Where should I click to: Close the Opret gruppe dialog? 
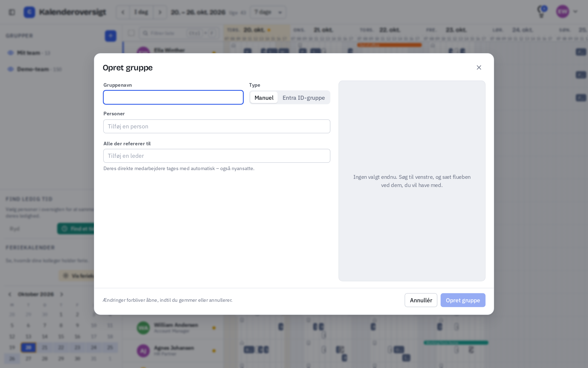pyautogui.click(x=479, y=67)
